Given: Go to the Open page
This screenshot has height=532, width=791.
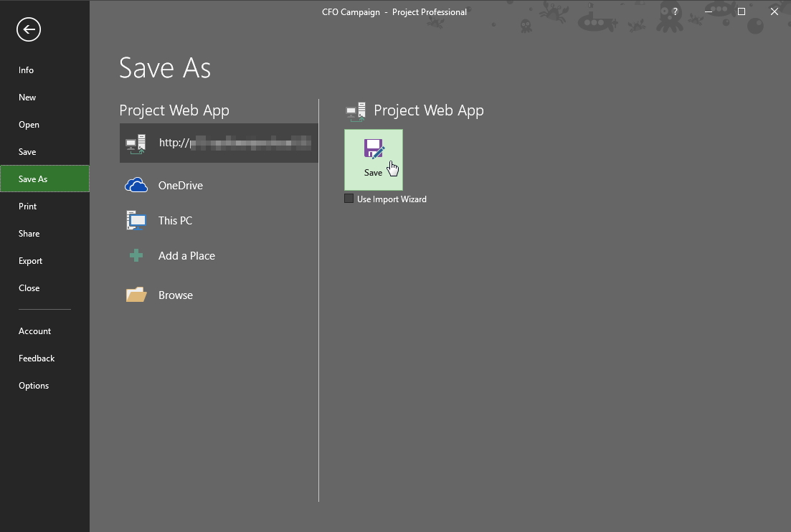Looking at the screenshot, I should point(45,125).
